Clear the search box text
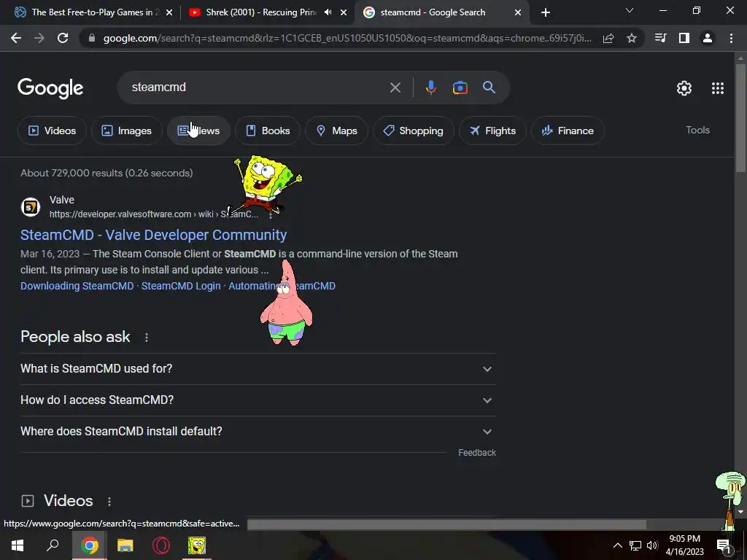 coord(395,87)
